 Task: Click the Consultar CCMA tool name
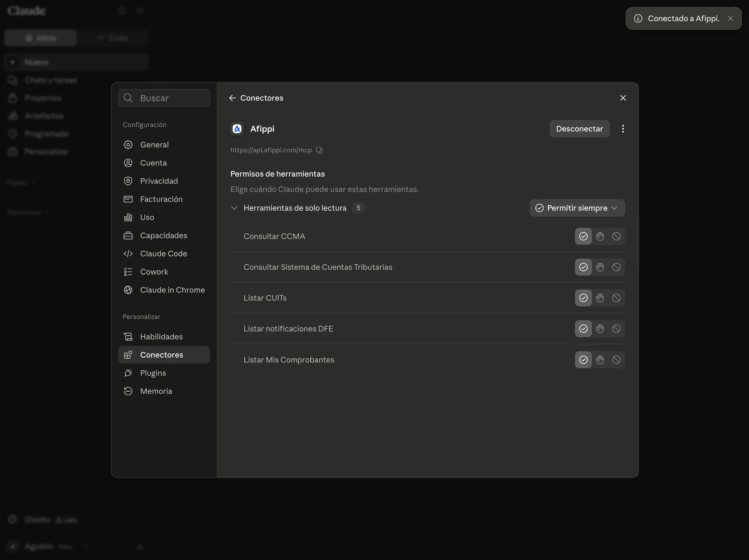[x=274, y=237]
